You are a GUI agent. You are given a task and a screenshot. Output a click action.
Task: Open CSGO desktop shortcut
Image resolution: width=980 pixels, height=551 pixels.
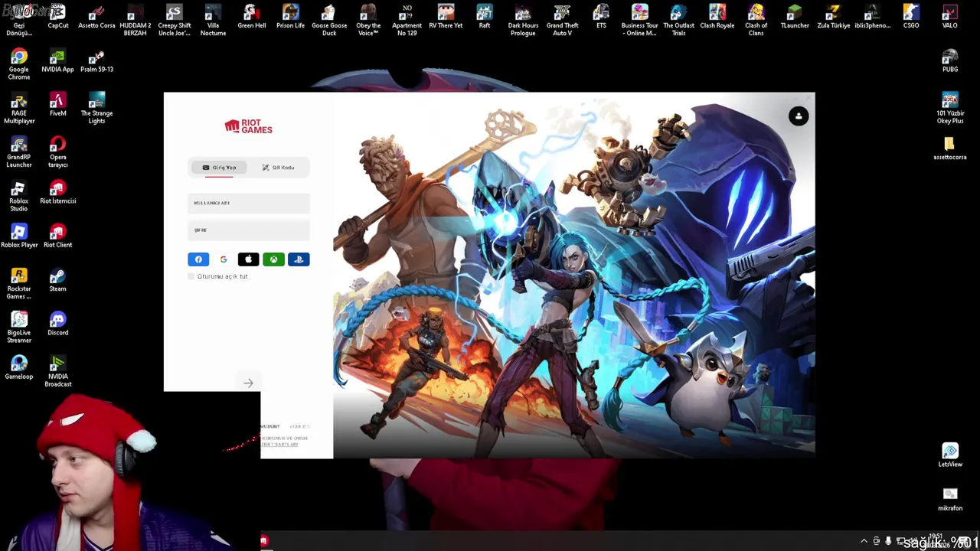[911, 17]
